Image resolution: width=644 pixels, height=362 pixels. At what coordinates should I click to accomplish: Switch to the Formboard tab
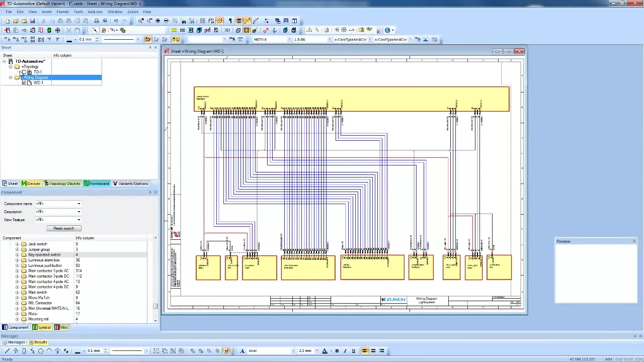[x=97, y=184]
